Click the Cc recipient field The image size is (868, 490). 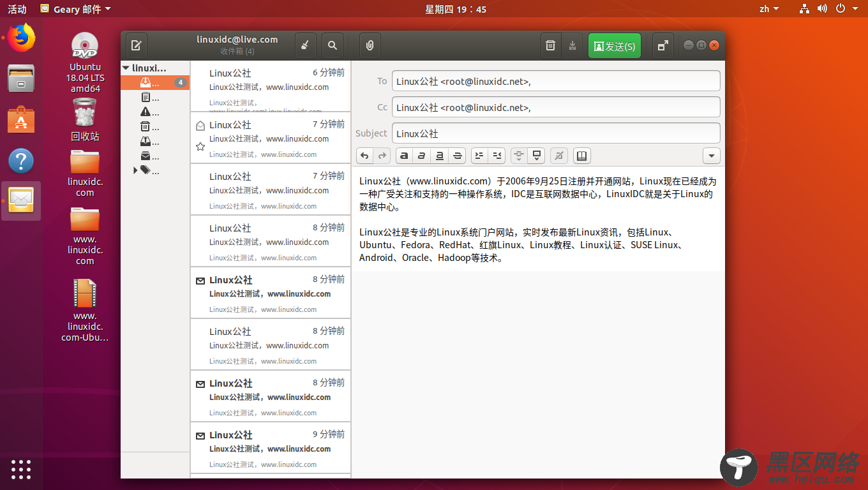(556, 107)
